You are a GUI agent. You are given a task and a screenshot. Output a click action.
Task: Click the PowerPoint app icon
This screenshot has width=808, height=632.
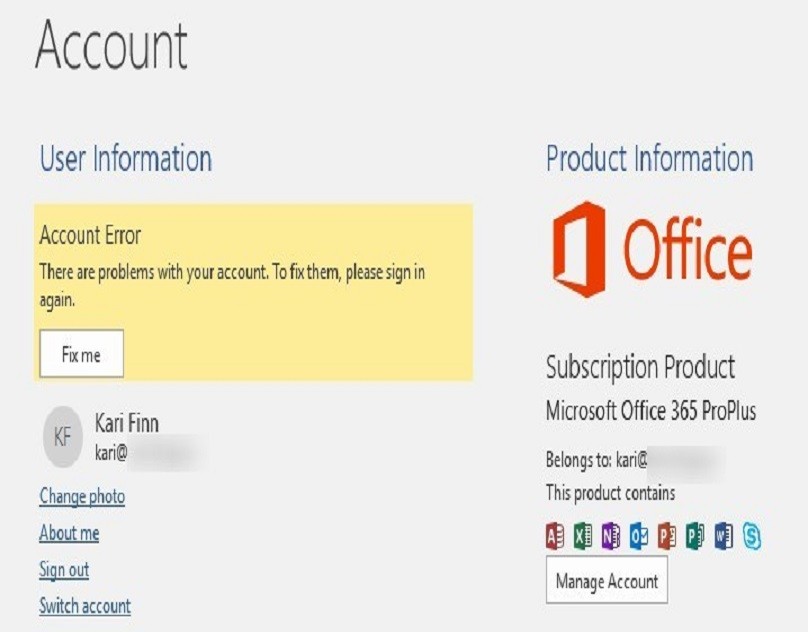pos(667,536)
